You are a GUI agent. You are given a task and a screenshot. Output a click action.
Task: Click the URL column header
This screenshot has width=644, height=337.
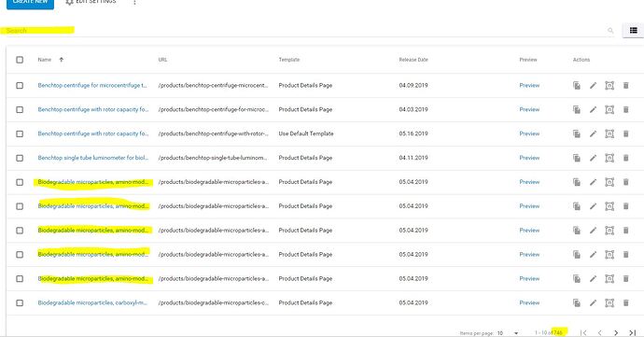(162, 60)
